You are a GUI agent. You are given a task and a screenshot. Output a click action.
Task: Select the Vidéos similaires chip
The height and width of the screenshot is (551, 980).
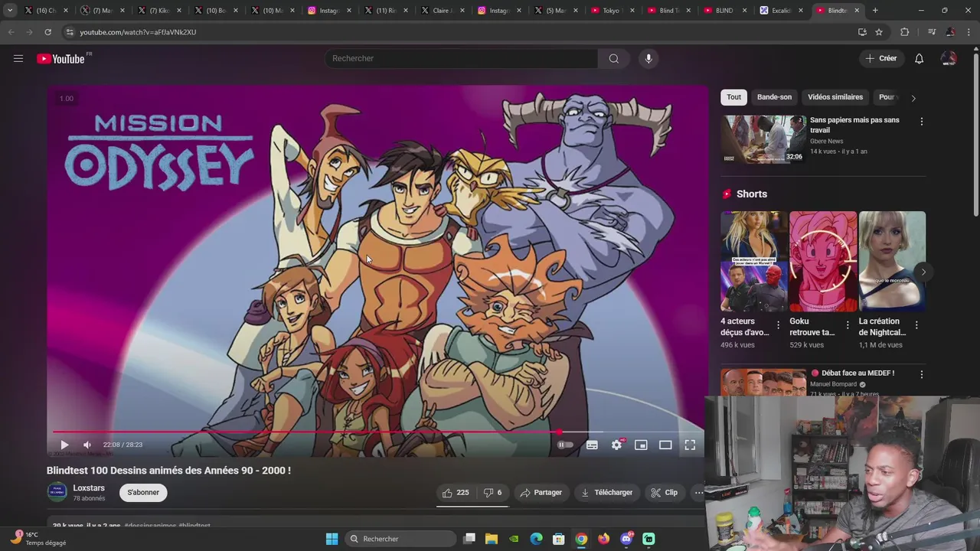(835, 97)
